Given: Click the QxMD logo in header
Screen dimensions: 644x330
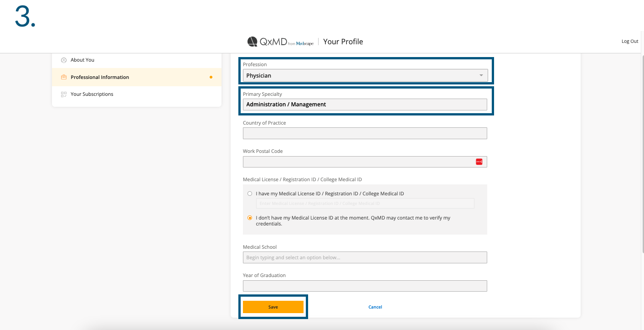Looking at the screenshot, I should coord(280,42).
